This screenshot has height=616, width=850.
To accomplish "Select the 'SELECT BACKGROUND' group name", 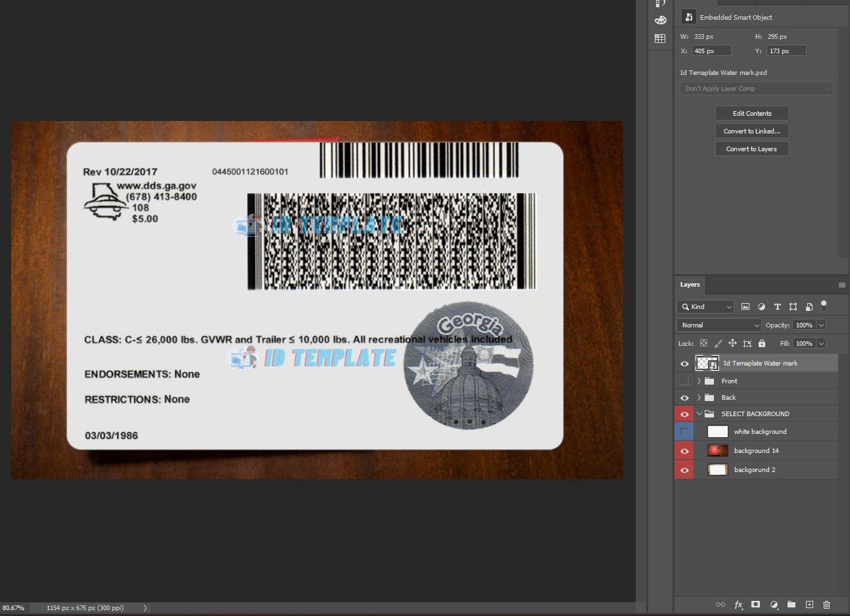I will click(755, 414).
